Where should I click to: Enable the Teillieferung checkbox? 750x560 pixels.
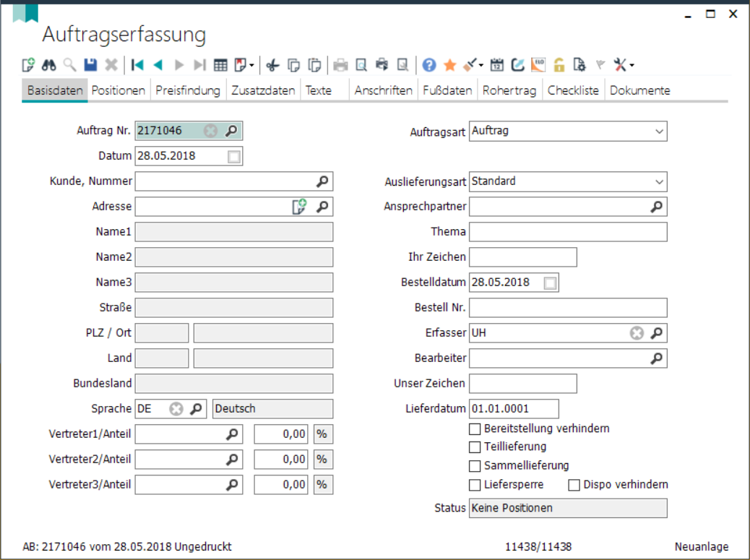click(475, 447)
